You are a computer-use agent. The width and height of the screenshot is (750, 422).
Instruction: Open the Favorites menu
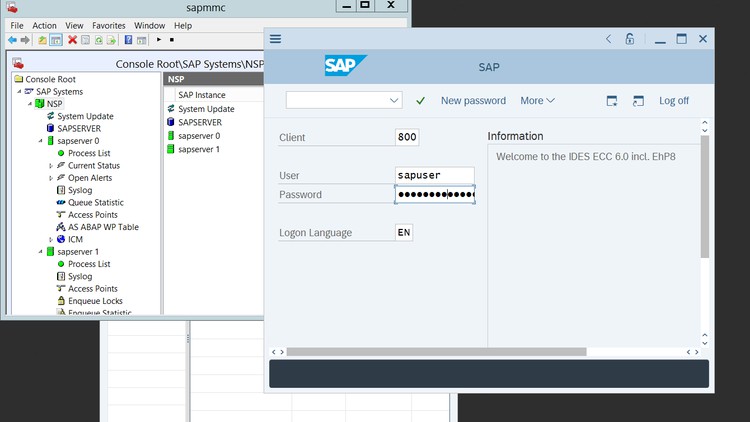point(109,25)
